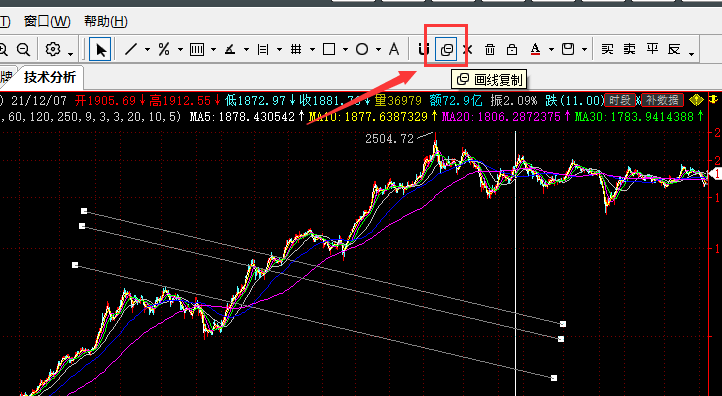
Task: Click the MA20: 1806.2872375 indicator text
Action: [501, 116]
